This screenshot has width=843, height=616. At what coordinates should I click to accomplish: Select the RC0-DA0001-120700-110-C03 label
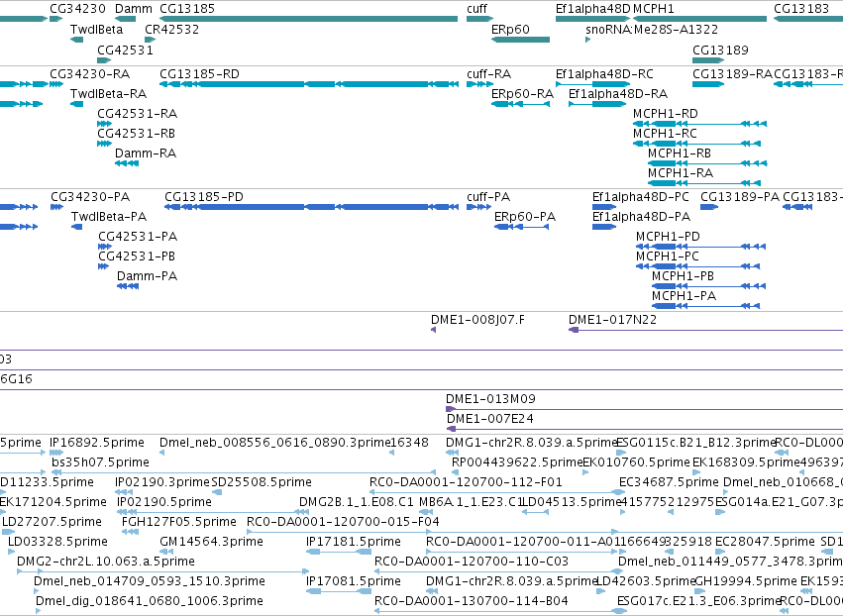pos(472,562)
